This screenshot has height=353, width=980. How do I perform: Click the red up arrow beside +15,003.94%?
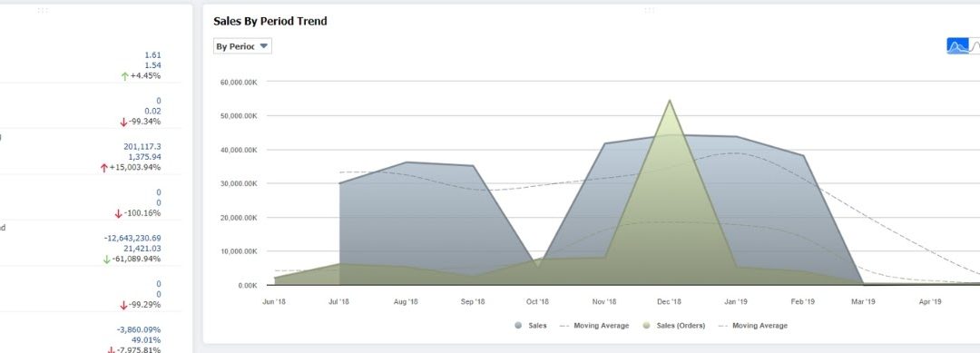point(103,168)
